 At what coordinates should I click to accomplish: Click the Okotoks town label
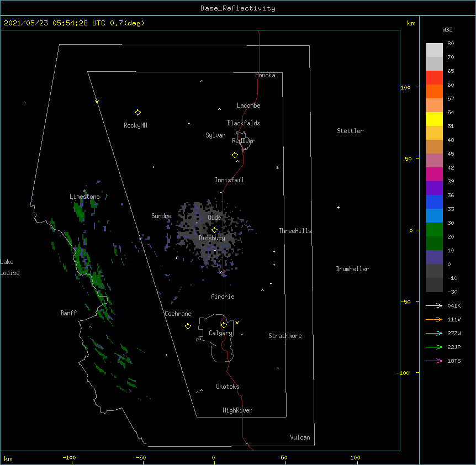pyautogui.click(x=228, y=387)
